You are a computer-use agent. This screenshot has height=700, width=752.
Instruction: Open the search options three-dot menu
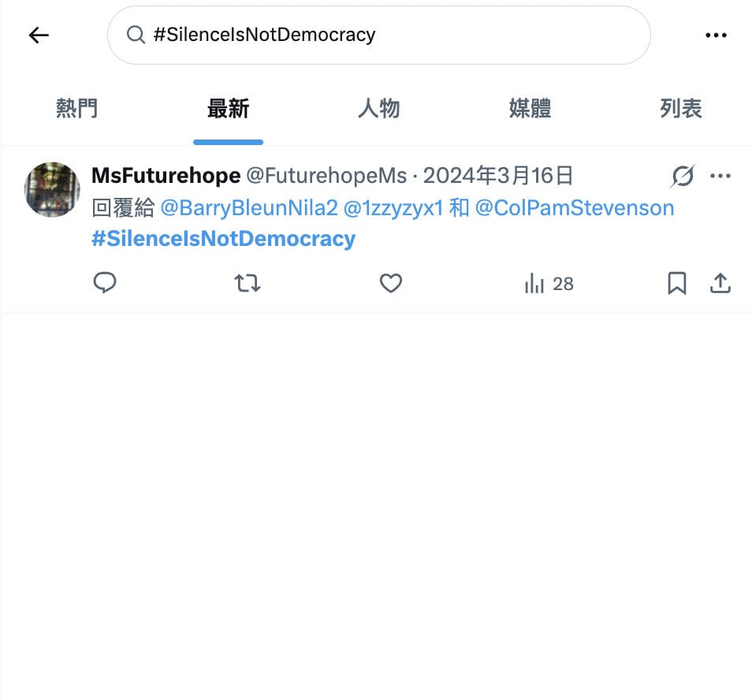click(716, 35)
